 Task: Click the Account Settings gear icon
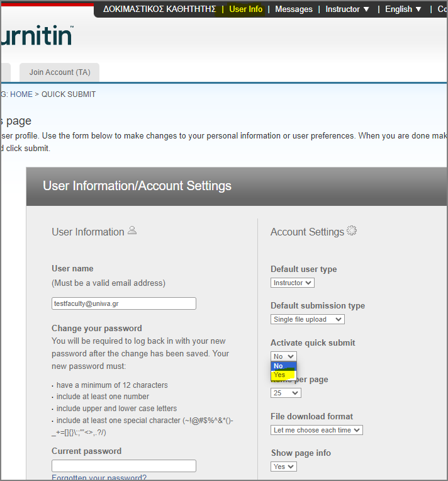(352, 230)
